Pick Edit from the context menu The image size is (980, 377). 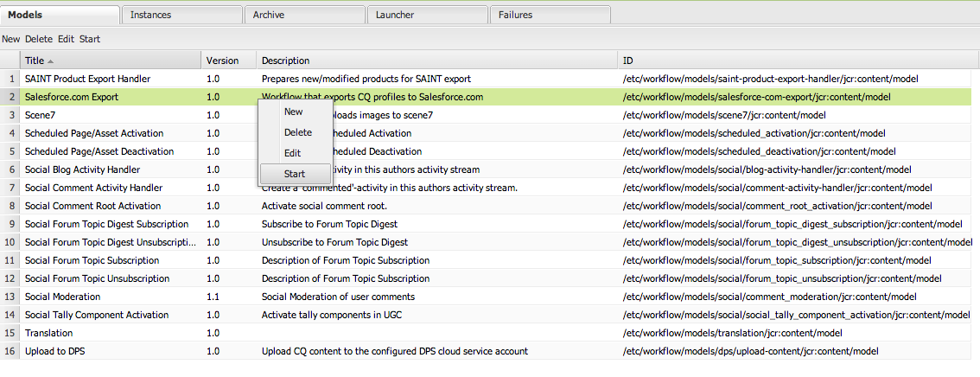click(x=292, y=153)
